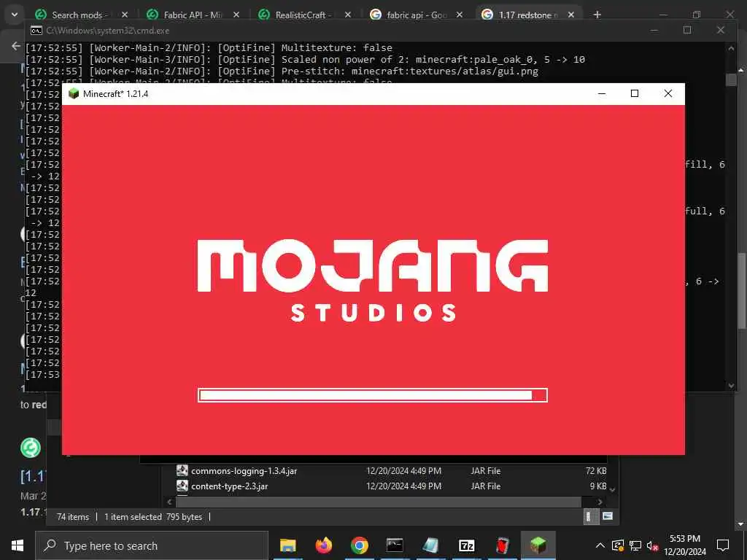
Task: Switch to the fabric api Google tab
Action: (417, 15)
